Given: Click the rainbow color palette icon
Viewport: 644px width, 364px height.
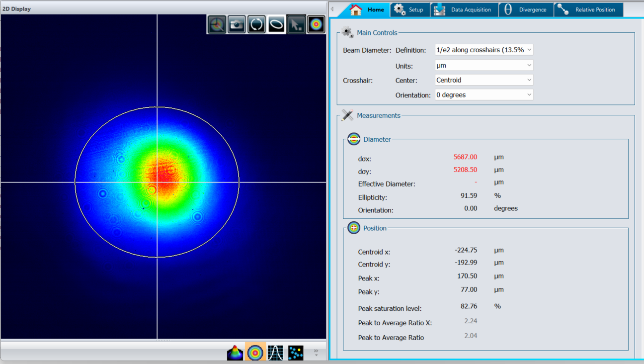Looking at the screenshot, I should tap(316, 24).
